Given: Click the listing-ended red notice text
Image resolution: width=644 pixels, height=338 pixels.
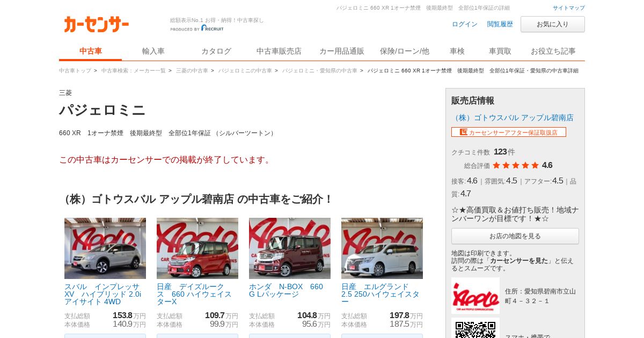Looking at the screenshot, I should (x=166, y=160).
